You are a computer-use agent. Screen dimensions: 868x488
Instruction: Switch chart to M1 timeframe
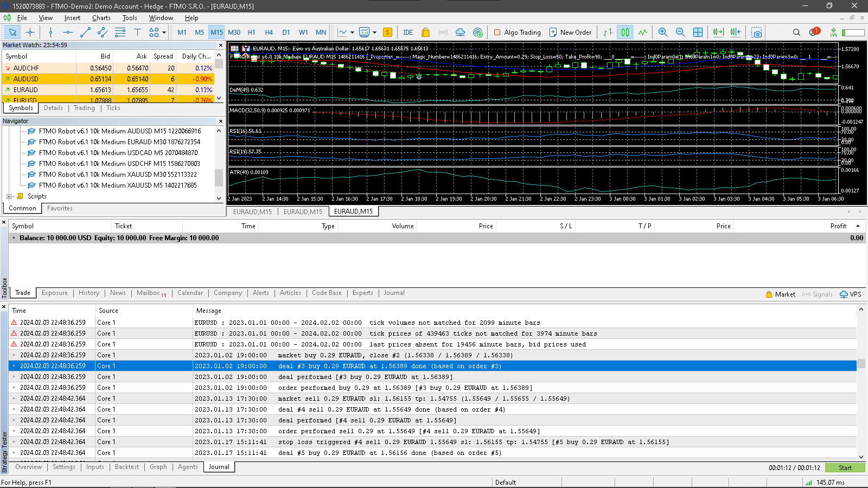[x=182, y=32]
